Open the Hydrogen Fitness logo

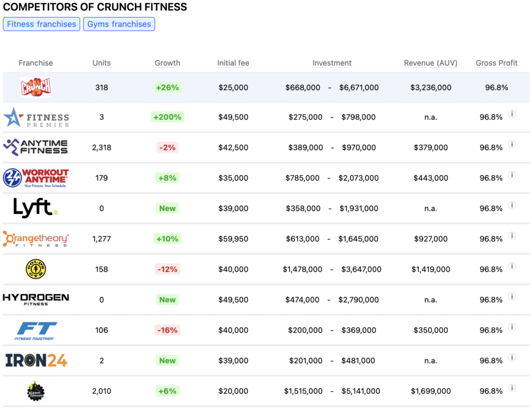click(36, 299)
